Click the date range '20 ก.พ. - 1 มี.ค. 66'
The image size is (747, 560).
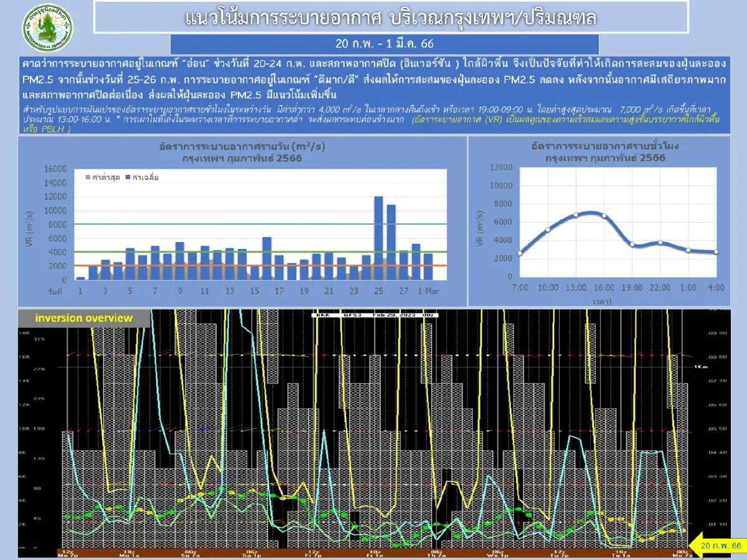[384, 44]
